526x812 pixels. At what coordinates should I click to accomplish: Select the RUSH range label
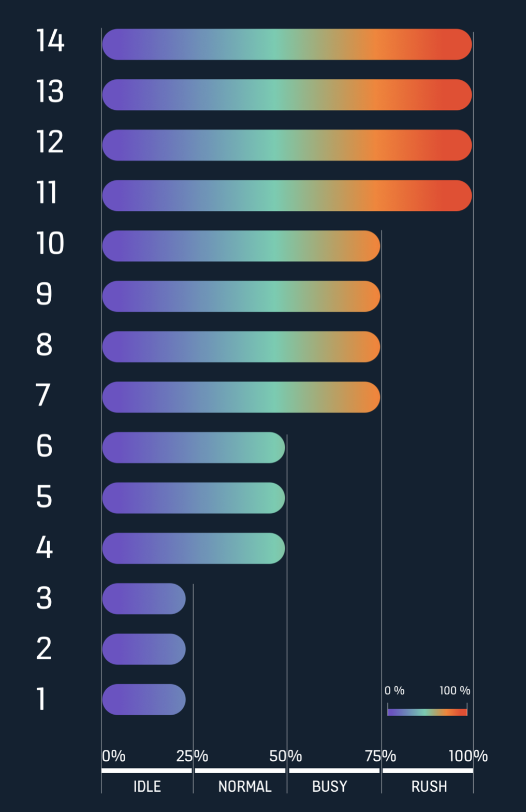coord(429,787)
